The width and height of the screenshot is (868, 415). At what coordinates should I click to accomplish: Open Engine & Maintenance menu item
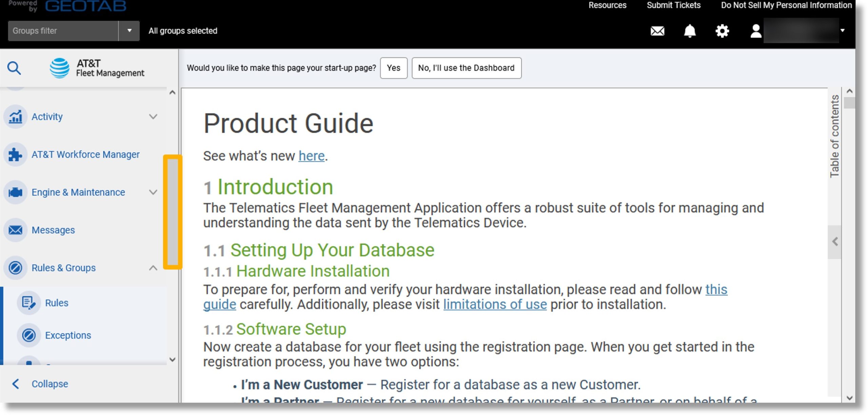coord(78,192)
